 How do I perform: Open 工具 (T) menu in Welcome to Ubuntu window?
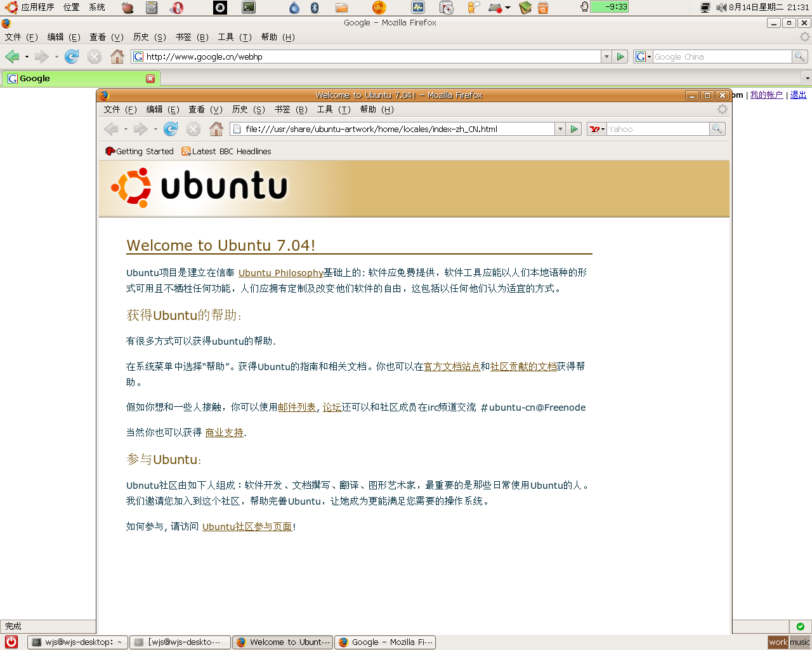[x=334, y=109]
